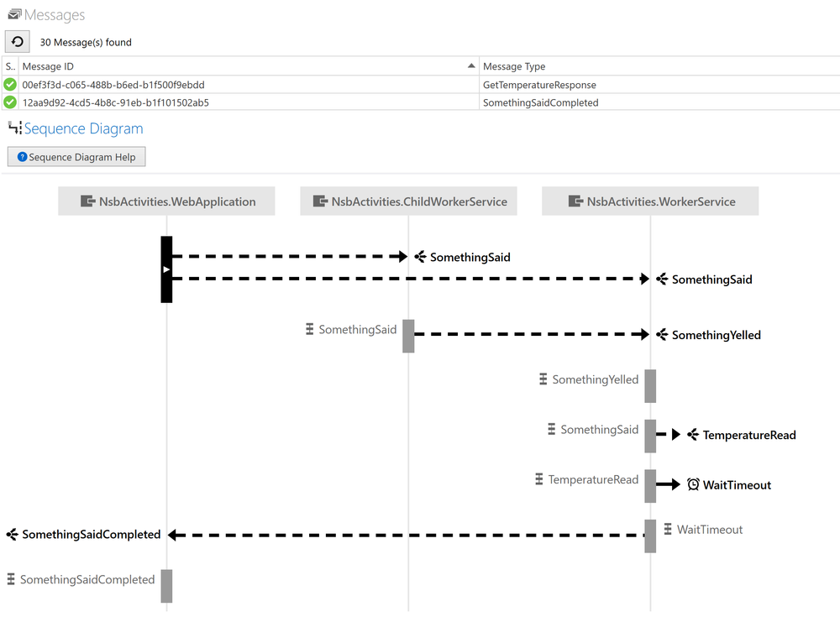Click the NsbActivities.WorkerService endpoint header
840x622 pixels.
point(651,201)
